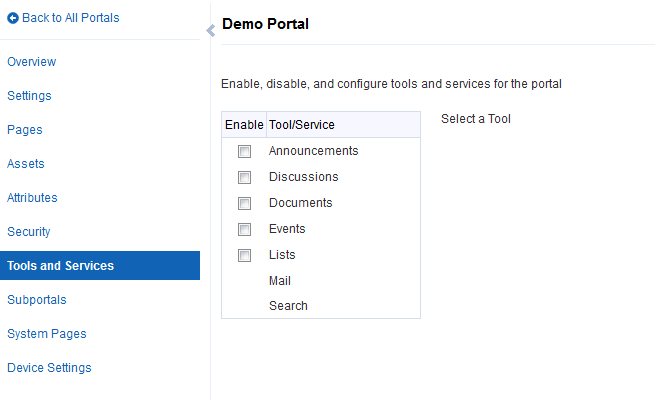Viewport: 655px width, 400px height.
Task: Click the Documents tool name
Action: click(301, 203)
